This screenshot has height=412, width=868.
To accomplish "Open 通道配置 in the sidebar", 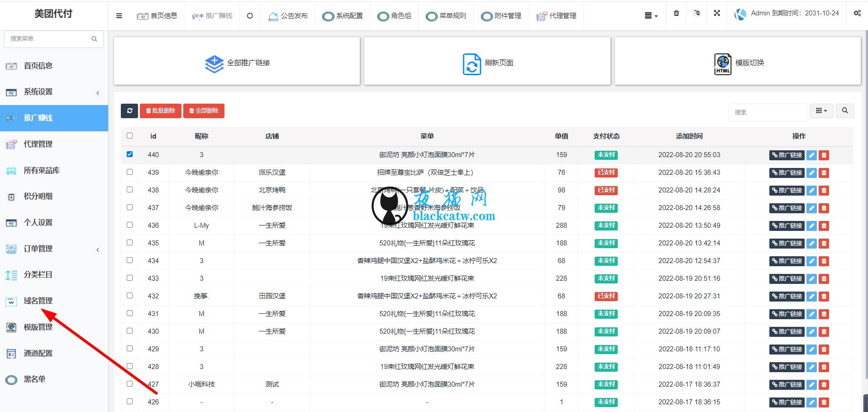I will pyautogui.click(x=38, y=354).
